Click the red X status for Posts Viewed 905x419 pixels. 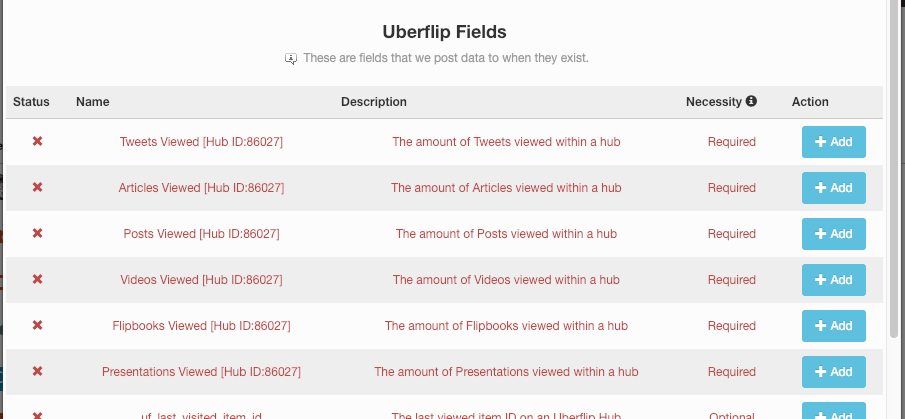pos(38,234)
